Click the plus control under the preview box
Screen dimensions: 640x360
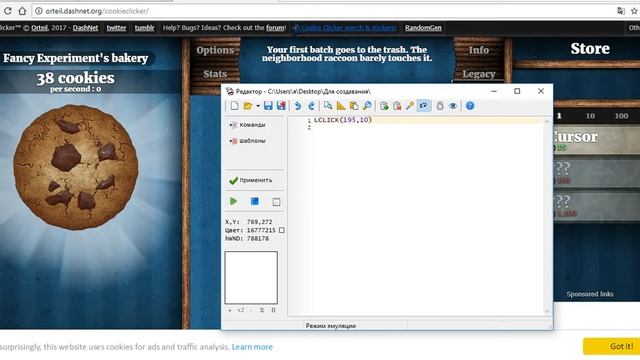[230, 310]
